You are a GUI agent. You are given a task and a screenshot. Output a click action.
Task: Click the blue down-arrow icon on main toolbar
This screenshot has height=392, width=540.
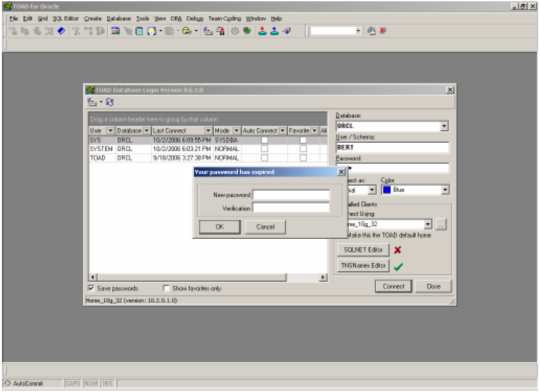click(x=274, y=31)
